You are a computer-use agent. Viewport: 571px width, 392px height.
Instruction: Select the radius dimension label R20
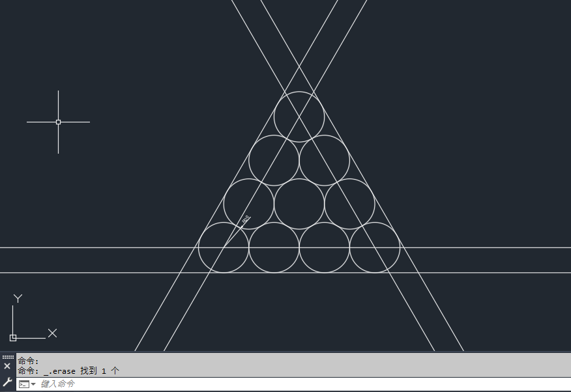(x=246, y=219)
